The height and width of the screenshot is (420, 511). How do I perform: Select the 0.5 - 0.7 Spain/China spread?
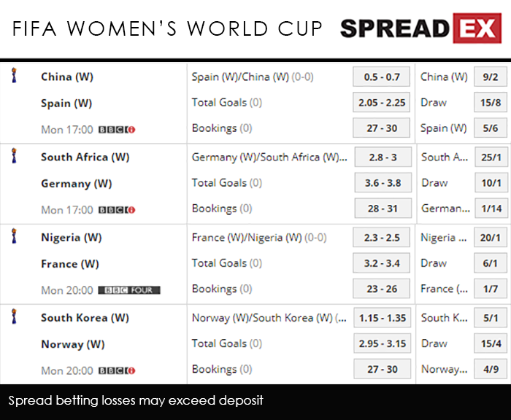[382, 77]
